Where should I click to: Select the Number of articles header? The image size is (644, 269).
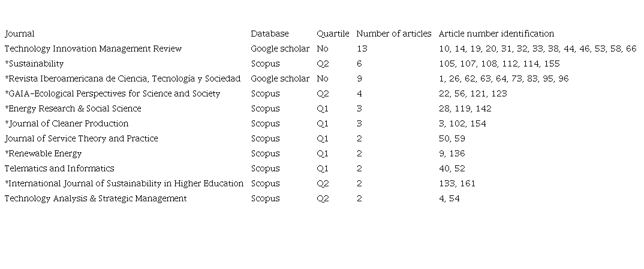(x=393, y=34)
